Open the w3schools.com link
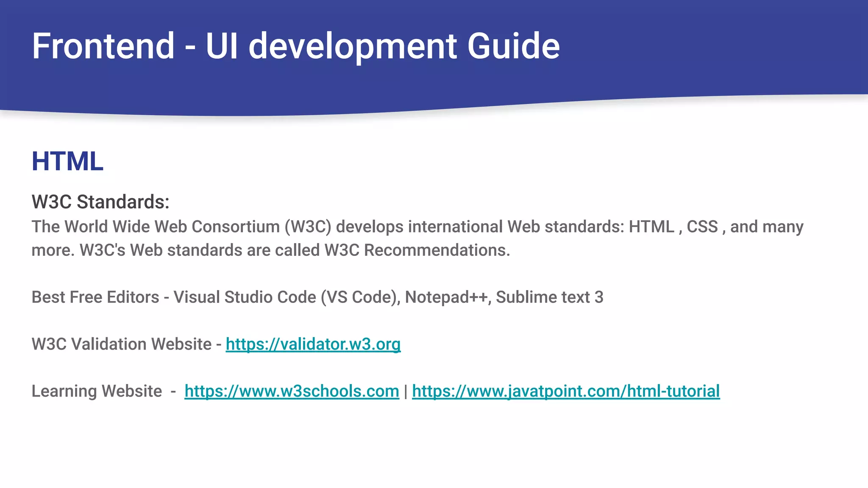868x488 pixels. [292, 391]
